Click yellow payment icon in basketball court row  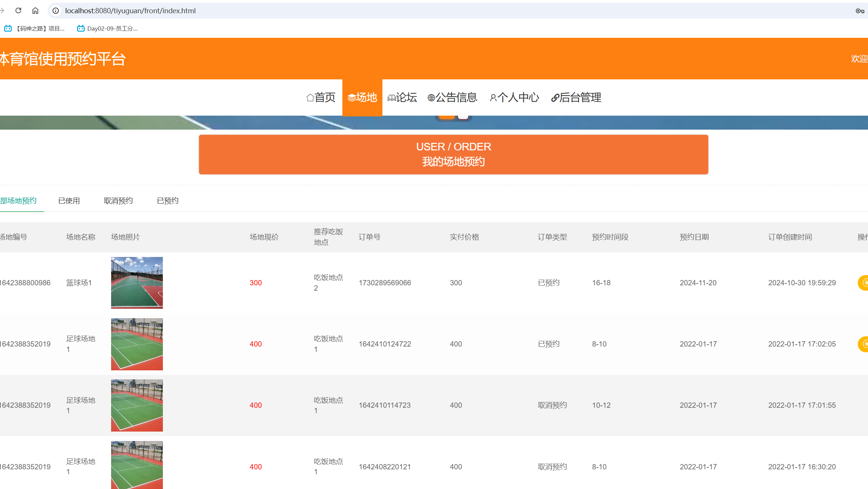pos(864,283)
